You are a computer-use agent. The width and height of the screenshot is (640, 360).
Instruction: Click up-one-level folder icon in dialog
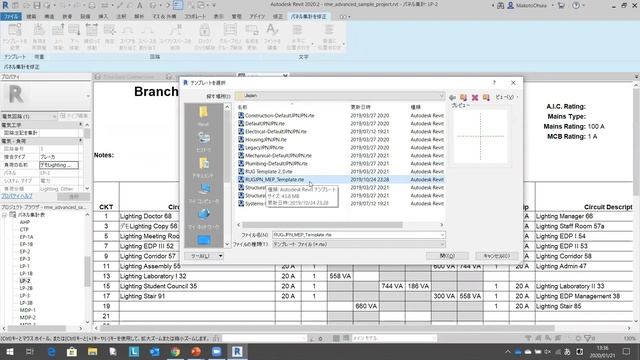click(463, 98)
